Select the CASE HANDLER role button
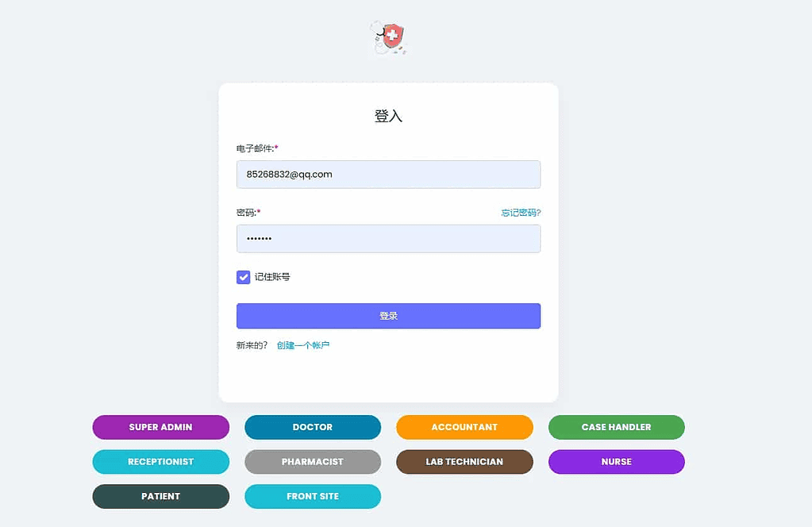 point(616,427)
